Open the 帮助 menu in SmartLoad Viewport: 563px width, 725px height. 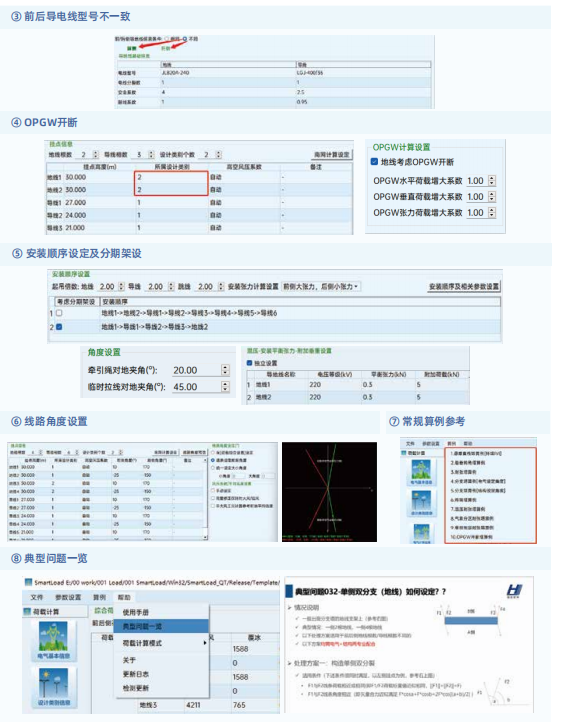coord(124,597)
